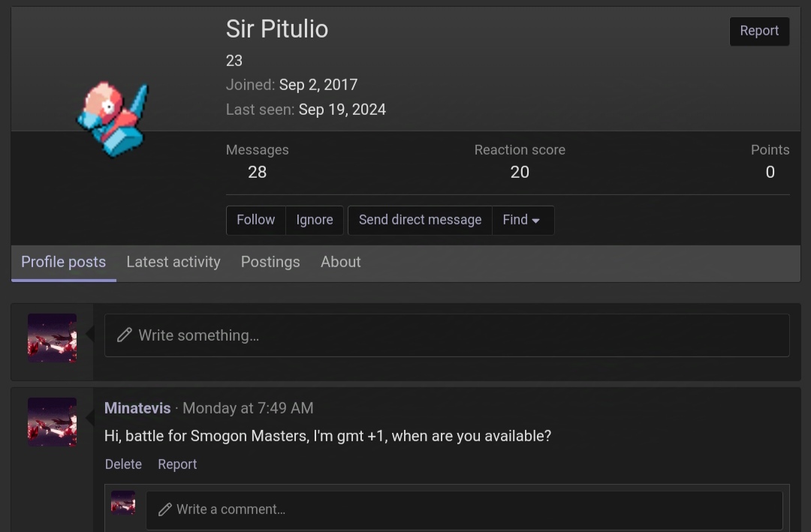Click pencil icon in Write something box
Screen dimensions: 811x532
(x=124, y=335)
